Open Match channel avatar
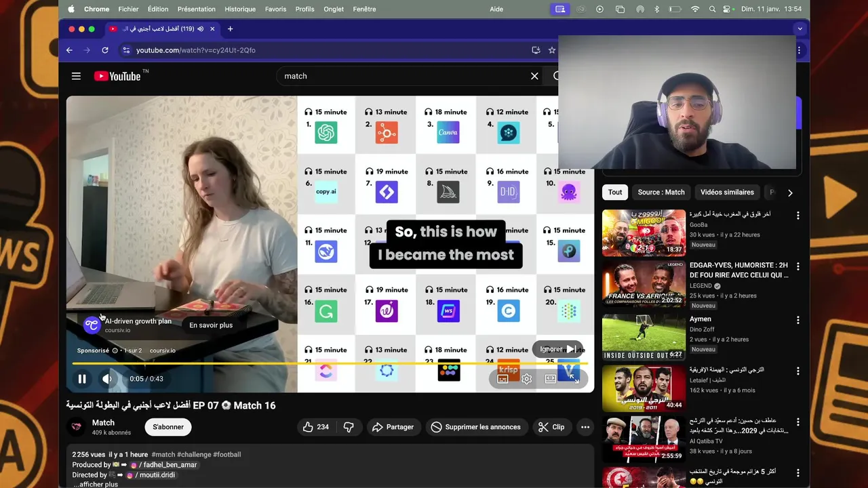 [x=77, y=427]
